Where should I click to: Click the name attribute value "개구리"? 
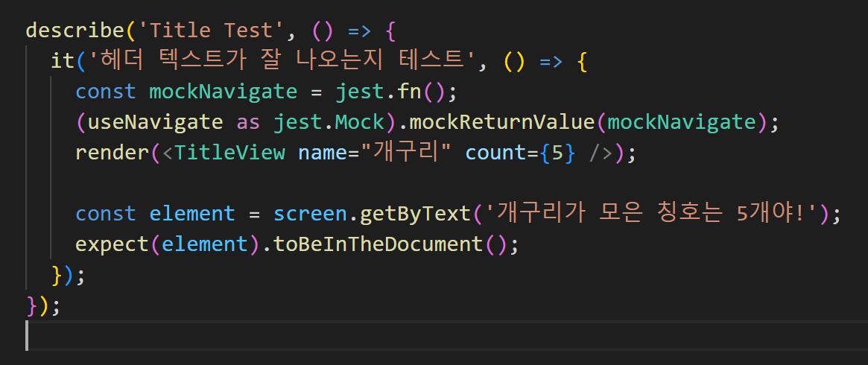pos(406,153)
